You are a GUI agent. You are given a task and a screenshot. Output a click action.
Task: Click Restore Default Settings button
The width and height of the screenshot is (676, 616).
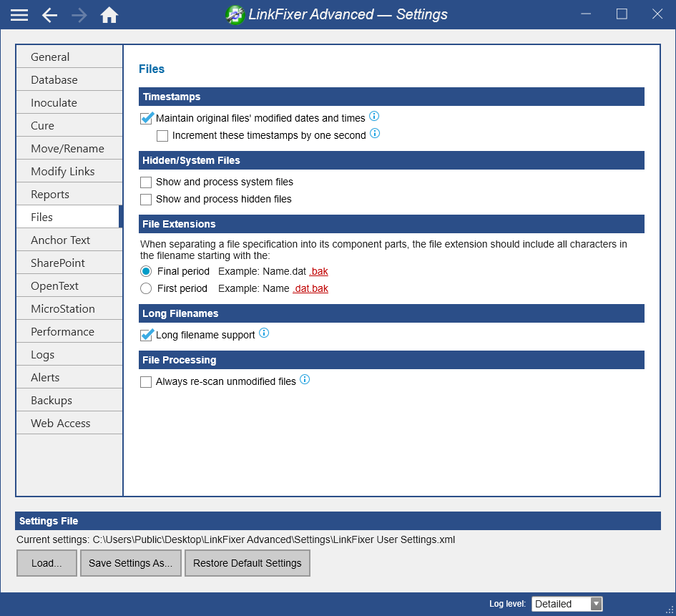coord(248,563)
